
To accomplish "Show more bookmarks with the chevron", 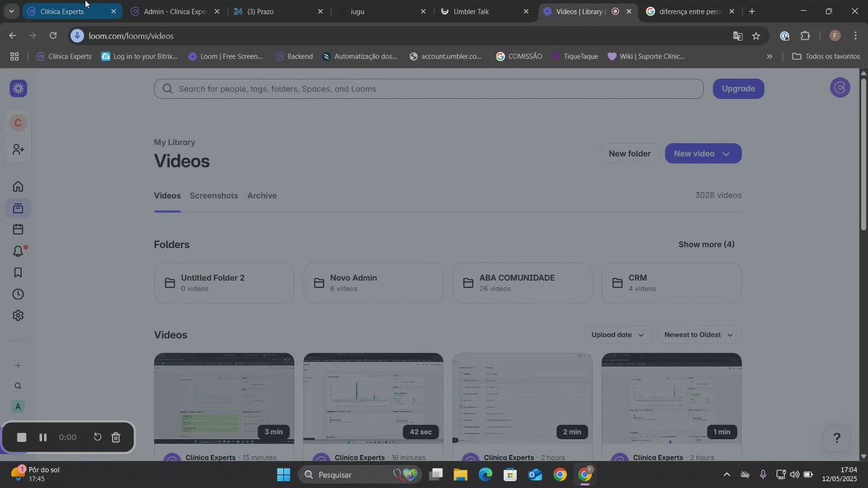I will [769, 56].
